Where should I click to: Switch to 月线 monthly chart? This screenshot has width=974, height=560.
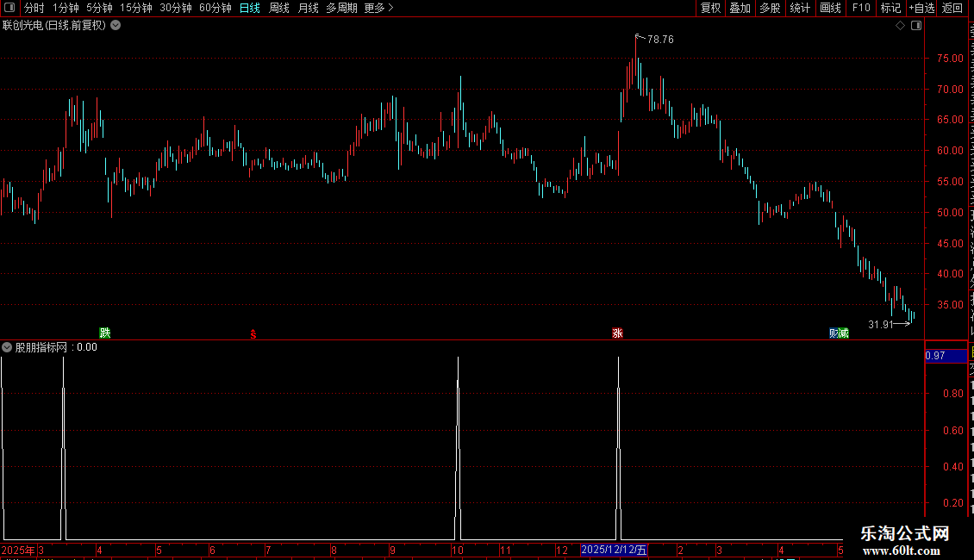[x=308, y=8]
